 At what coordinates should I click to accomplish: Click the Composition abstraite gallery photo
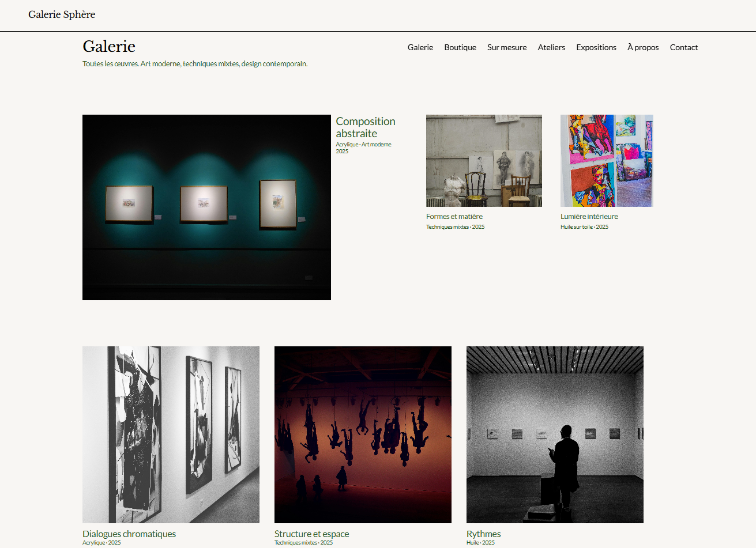coord(206,207)
